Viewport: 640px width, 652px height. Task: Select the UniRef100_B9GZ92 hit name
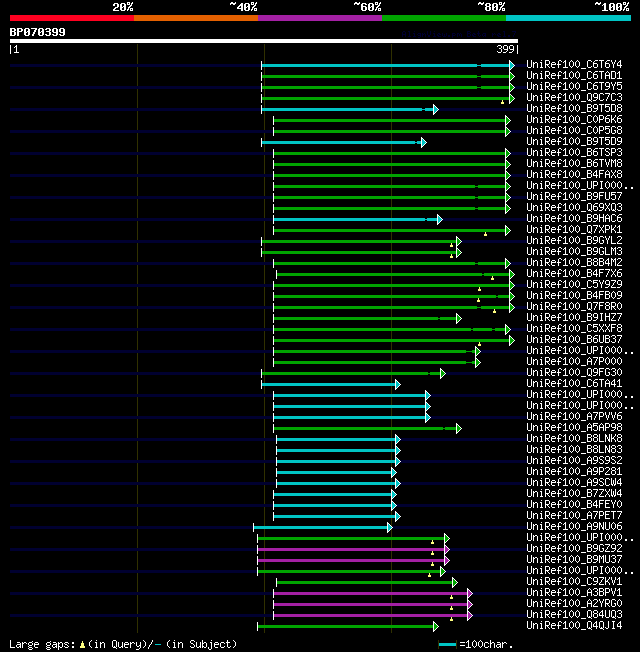574,548
